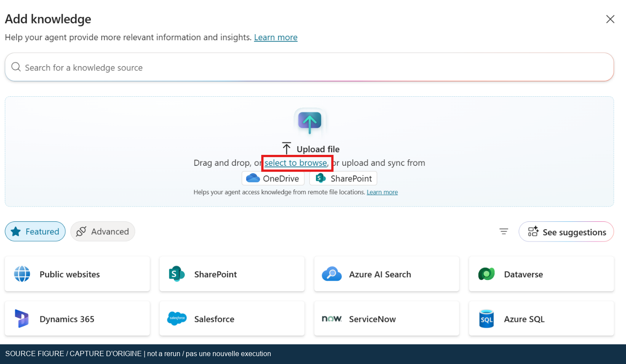This screenshot has height=364, width=626.
Task: Click the See suggestions button
Action: [566, 232]
